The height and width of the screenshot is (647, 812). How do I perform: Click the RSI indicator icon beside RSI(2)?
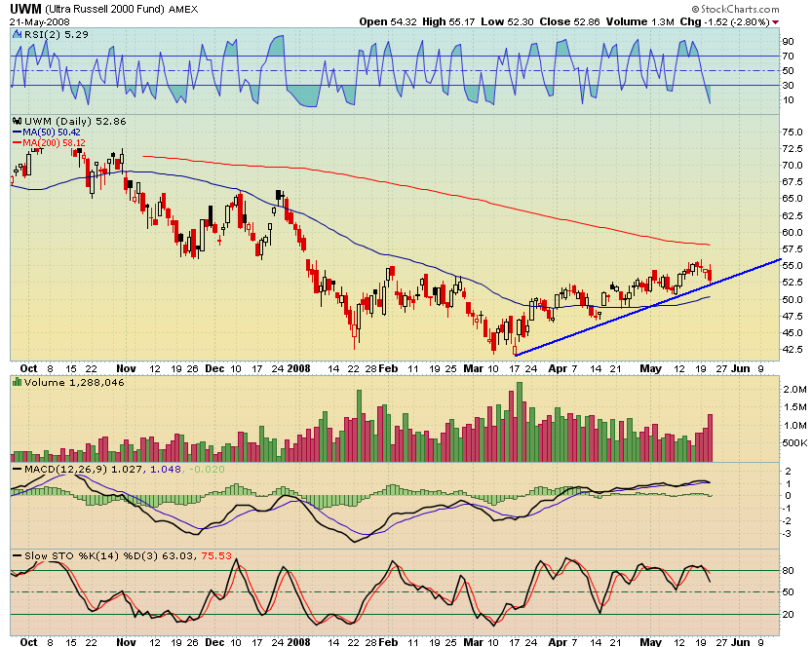[17, 35]
